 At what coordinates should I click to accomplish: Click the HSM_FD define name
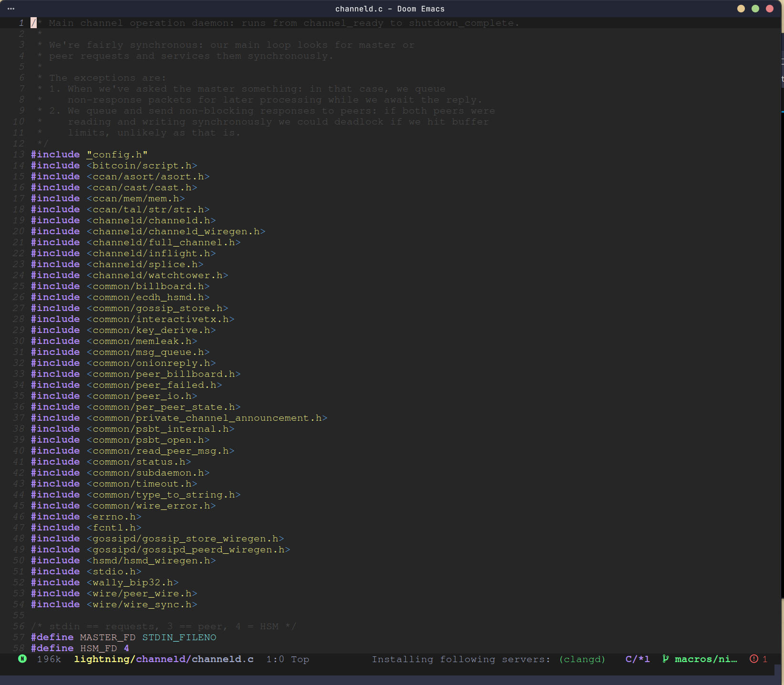99,648
